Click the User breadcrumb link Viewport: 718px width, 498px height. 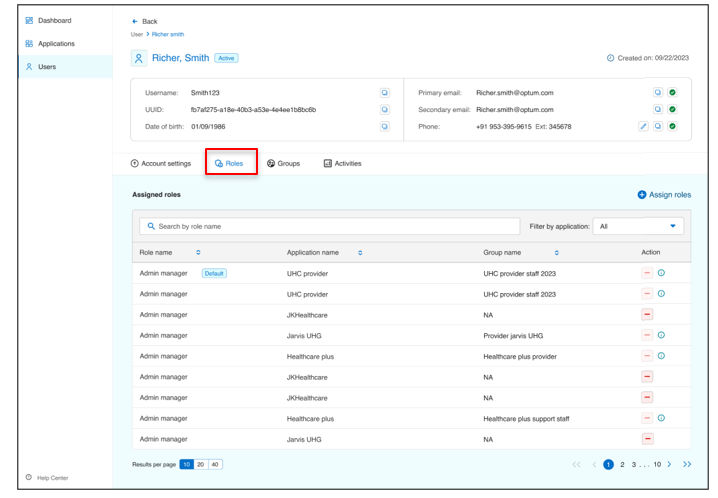pyautogui.click(x=136, y=34)
